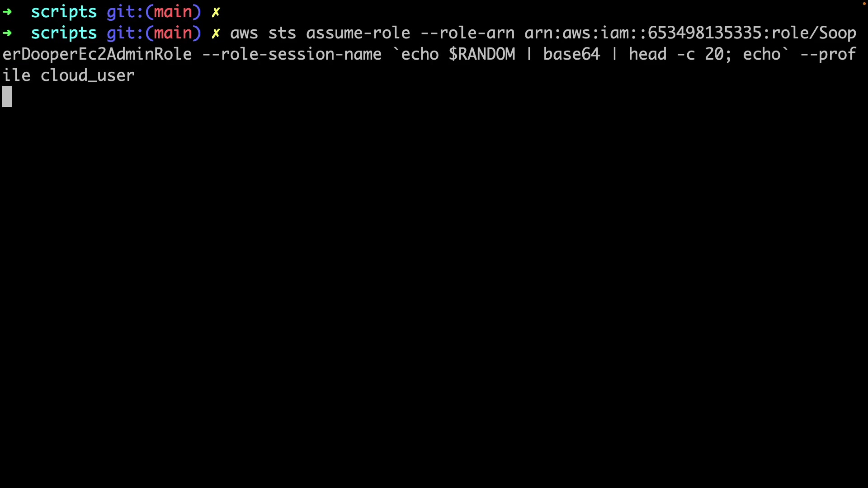Click the yellow ✗ marker before the aws command
The image size is (868, 488).
(x=216, y=33)
